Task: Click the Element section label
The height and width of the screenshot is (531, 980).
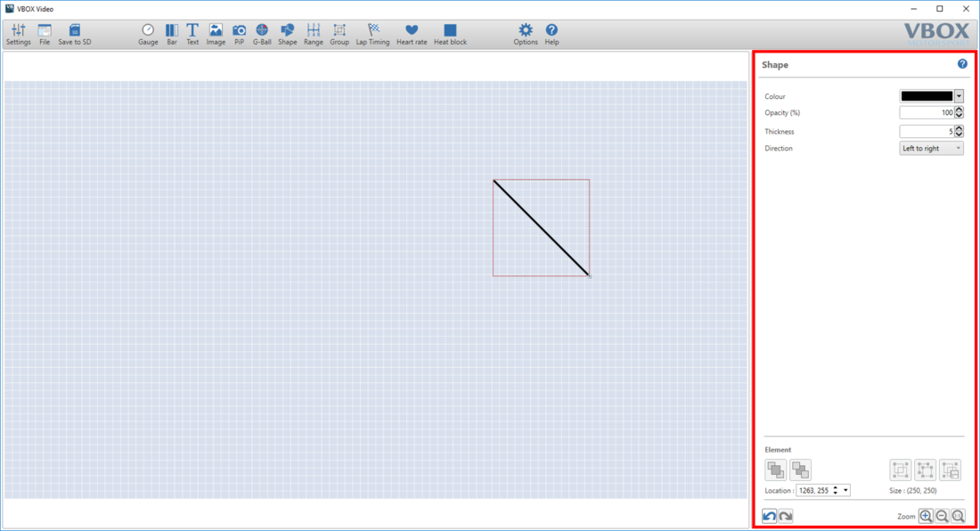Action: 778,450
